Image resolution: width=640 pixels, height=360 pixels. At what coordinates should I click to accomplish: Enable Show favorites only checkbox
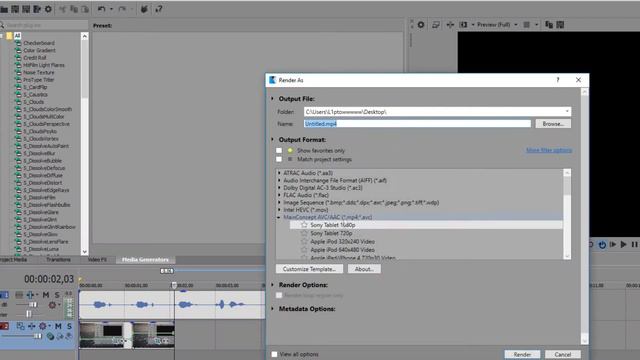click(x=279, y=151)
